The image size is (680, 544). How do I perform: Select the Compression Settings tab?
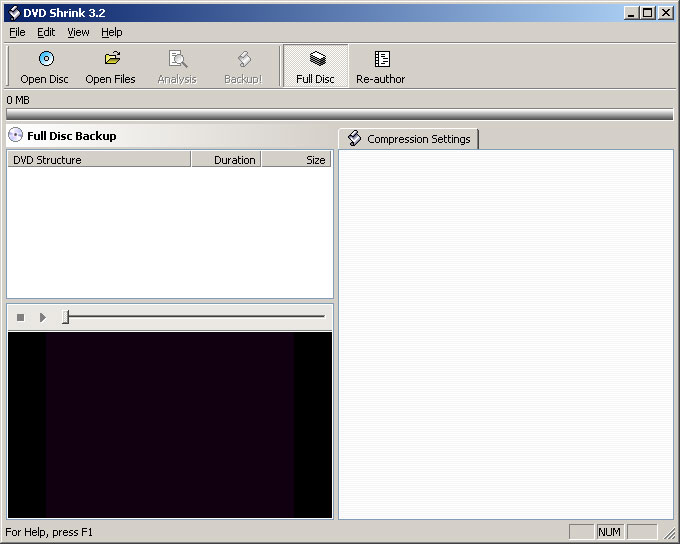coord(409,139)
